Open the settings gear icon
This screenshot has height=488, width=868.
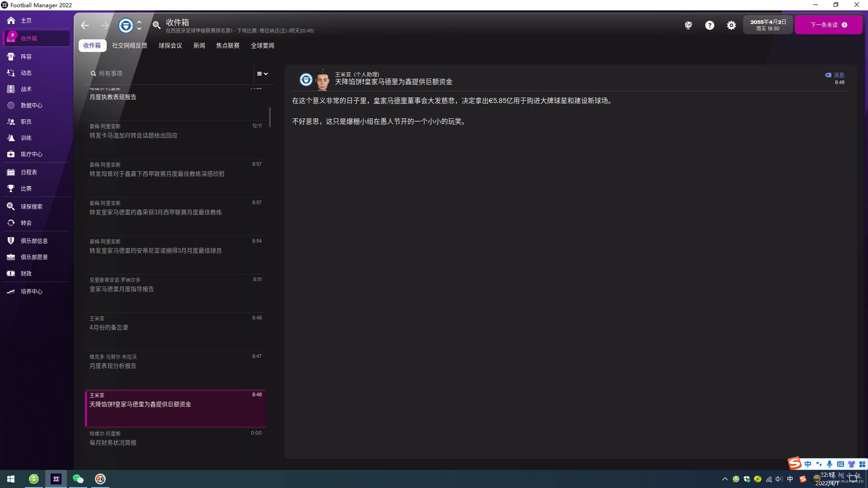731,25
